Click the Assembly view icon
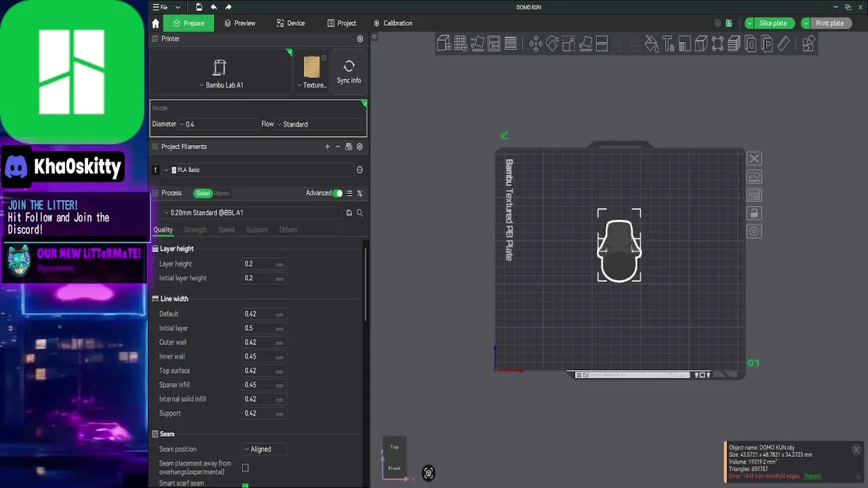 [808, 44]
